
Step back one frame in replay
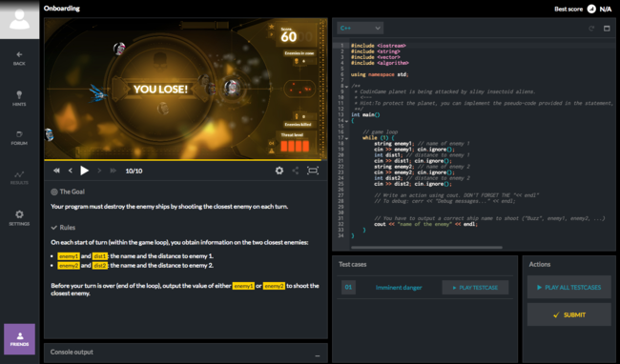71,171
